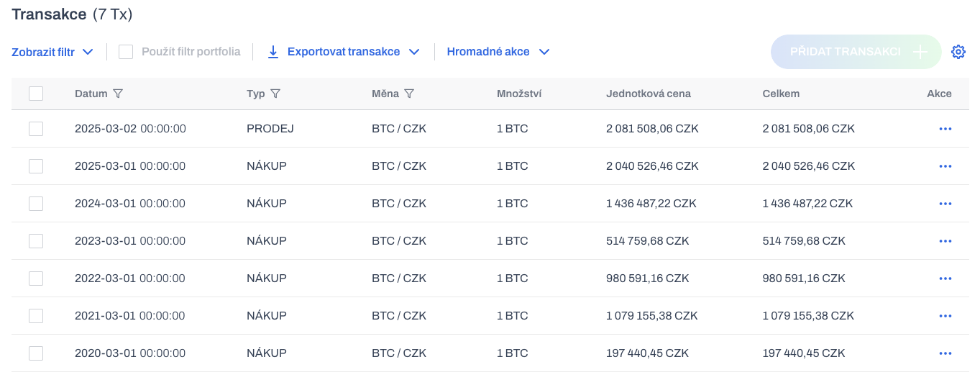Click the Typ column filter icon
Image resolution: width=980 pixels, height=380 pixels.
click(275, 94)
